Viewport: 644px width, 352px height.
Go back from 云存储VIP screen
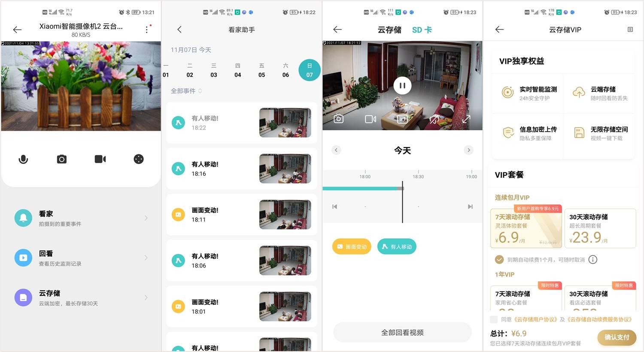tap(499, 29)
